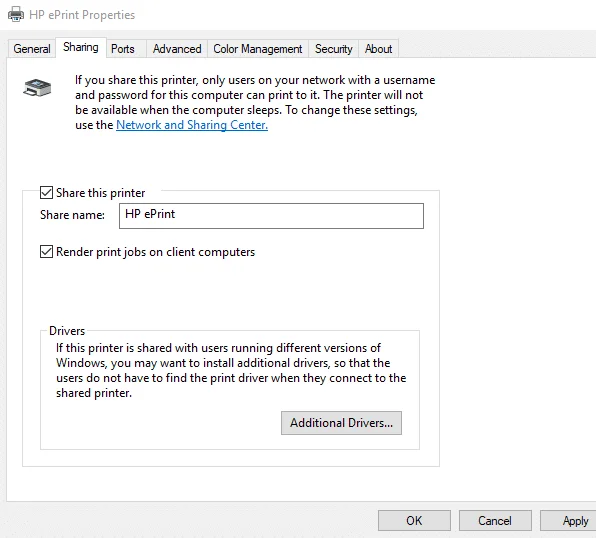
Task: Open the Additional Drivers dialog
Action: click(341, 423)
